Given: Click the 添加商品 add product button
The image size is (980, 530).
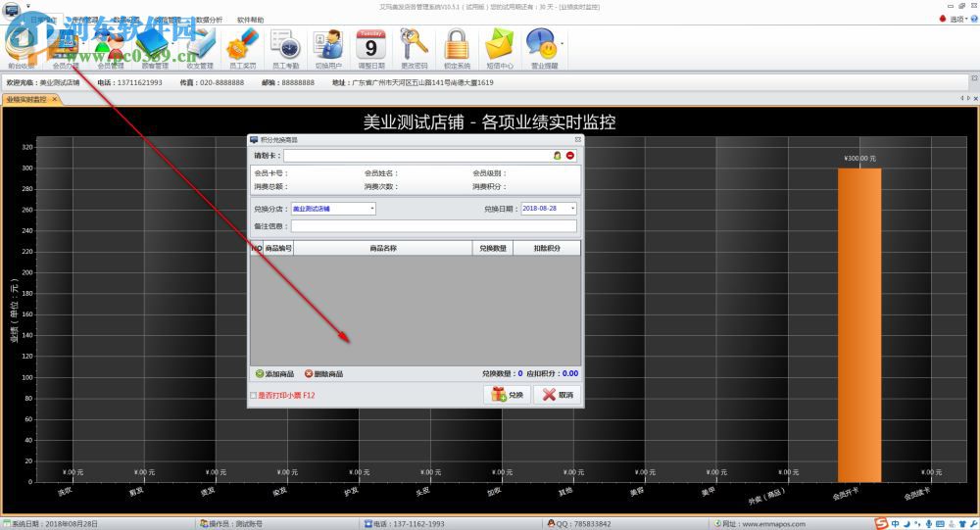Looking at the screenshot, I should coord(274,374).
